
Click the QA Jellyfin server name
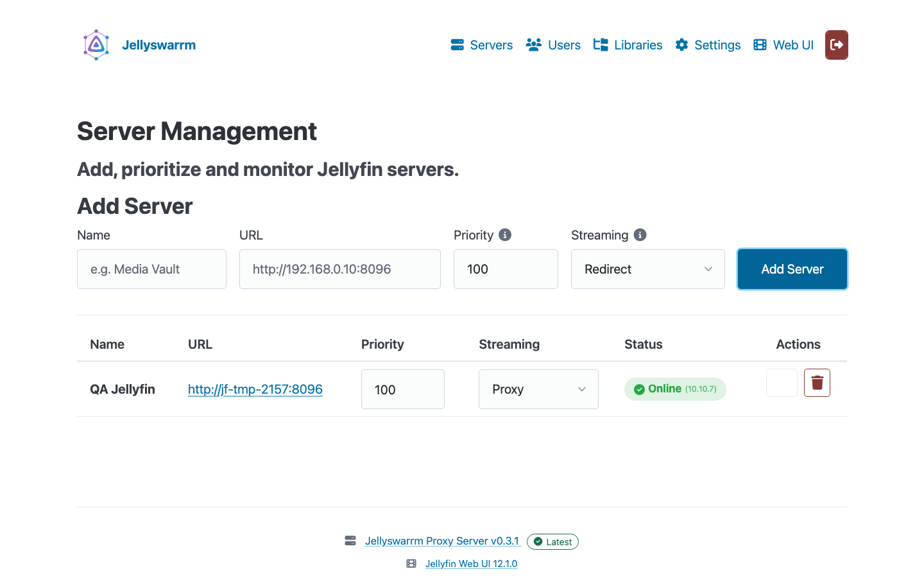(123, 389)
